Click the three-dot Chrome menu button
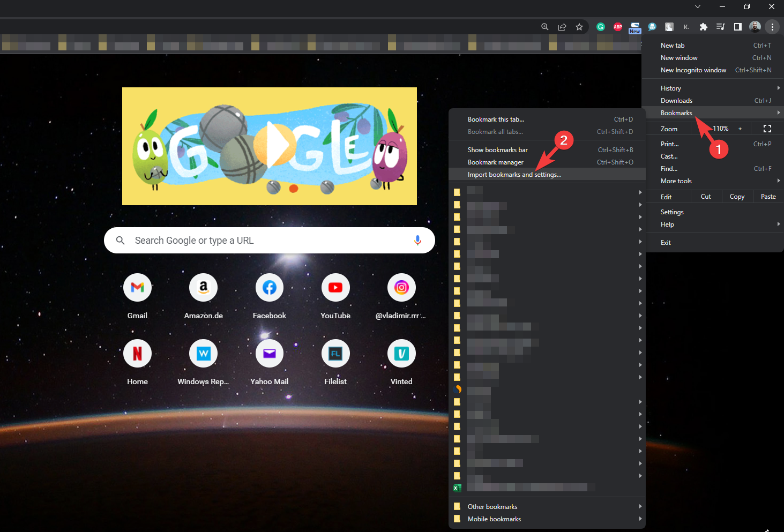This screenshot has height=532, width=784. tap(772, 27)
